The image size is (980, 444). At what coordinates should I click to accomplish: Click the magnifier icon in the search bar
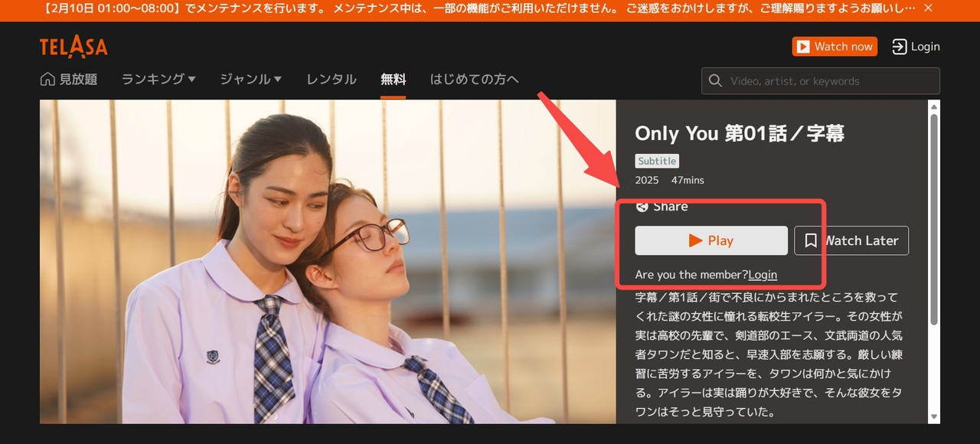point(714,80)
